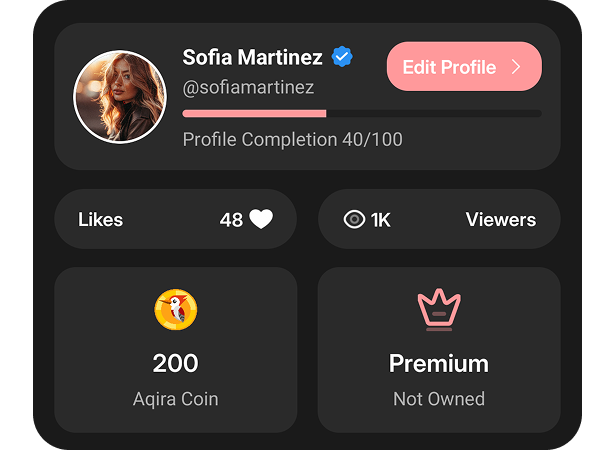Click the Not Owned status text
The height and width of the screenshot is (450, 615).
tap(439, 399)
